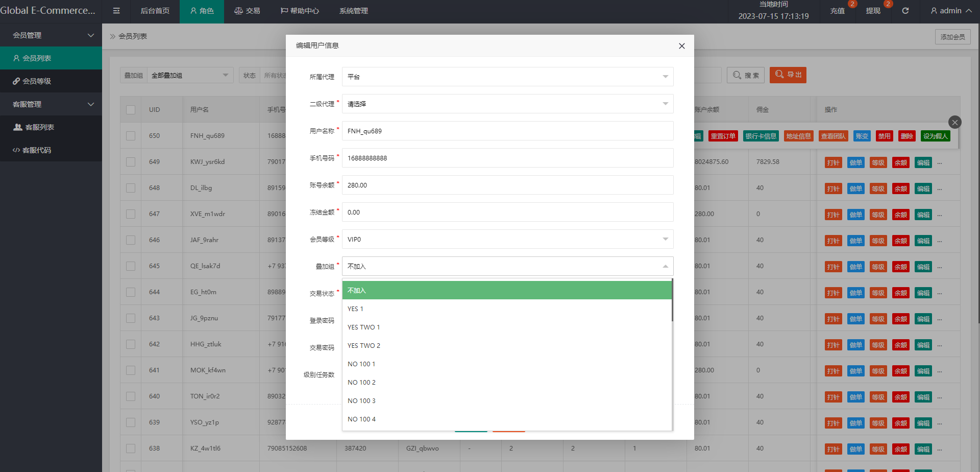Open more actions (…) for row 649

[940, 163]
